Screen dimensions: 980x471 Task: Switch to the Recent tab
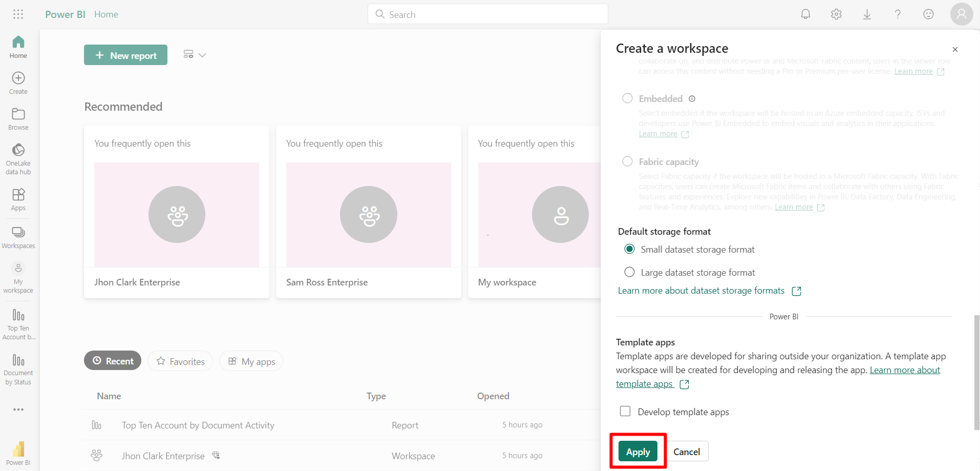(x=113, y=361)
